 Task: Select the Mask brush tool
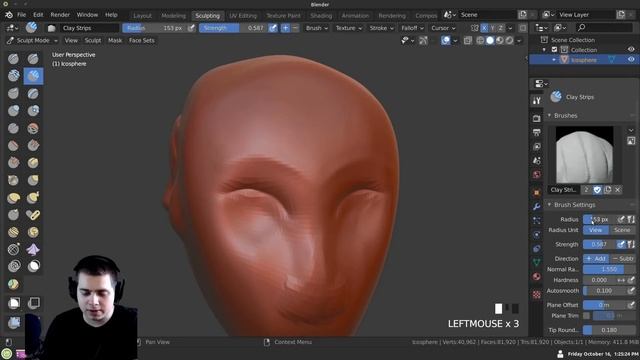pos(33,266)
